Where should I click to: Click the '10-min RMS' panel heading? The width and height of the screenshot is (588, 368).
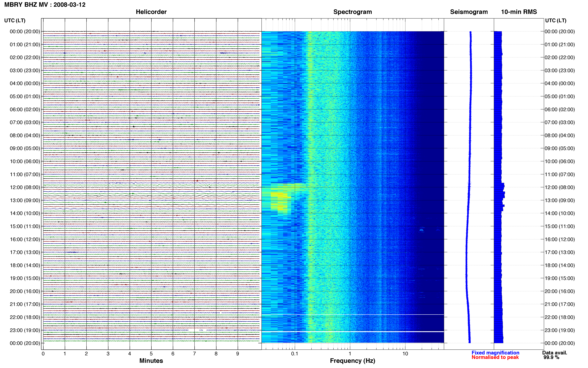(x=519, y=12)
